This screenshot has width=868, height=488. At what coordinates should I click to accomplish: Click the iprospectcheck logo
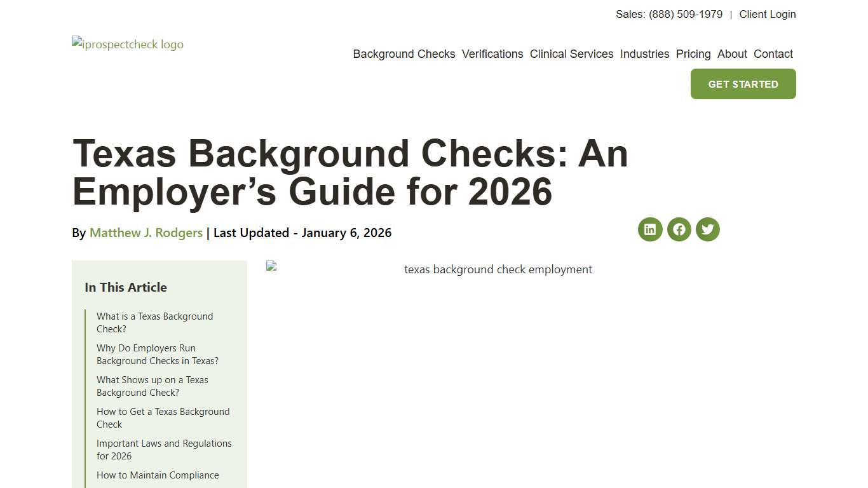[127, 44]
